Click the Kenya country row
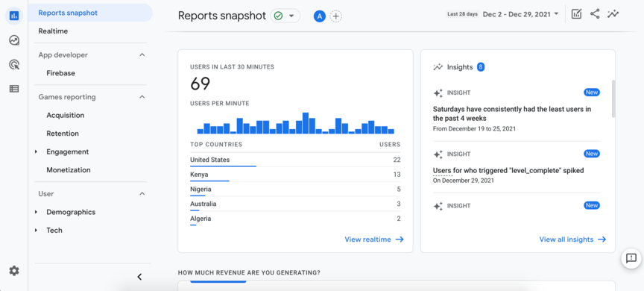The image size is (644, 291). coord(295,175)
